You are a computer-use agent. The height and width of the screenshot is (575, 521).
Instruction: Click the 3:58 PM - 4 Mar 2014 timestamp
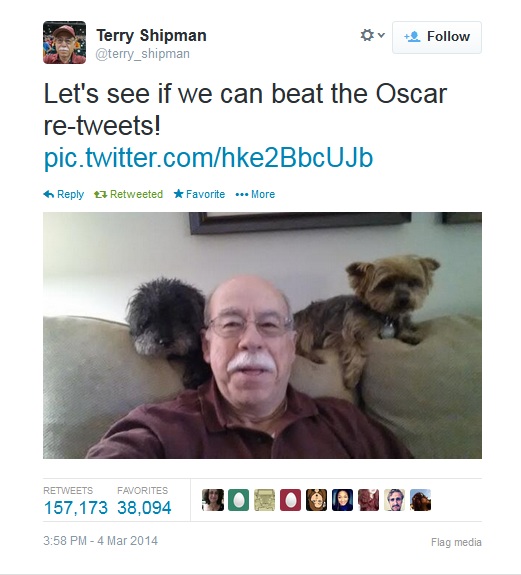click(x=100, y=541)
